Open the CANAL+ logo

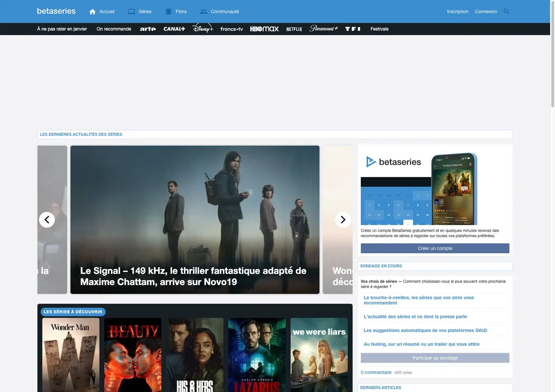pyautogui.click(x=174, y=29)
